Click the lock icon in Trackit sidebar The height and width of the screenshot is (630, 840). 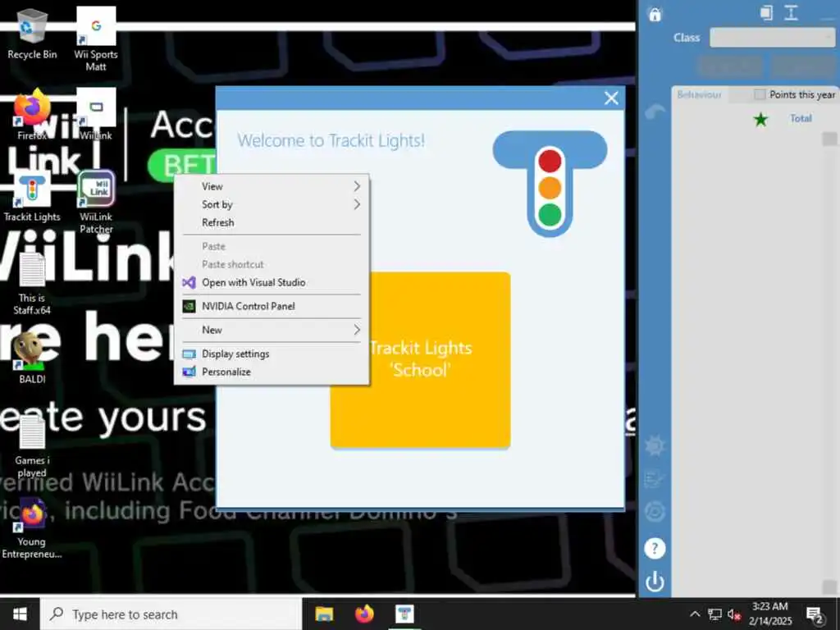coord(655,15)
